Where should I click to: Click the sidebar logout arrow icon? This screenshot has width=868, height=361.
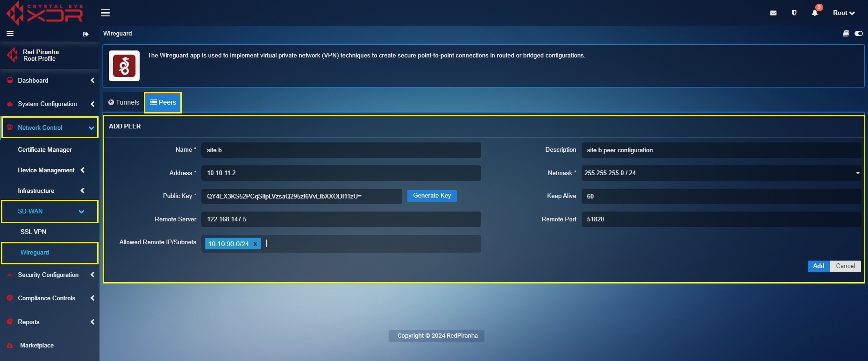[85, 34]
